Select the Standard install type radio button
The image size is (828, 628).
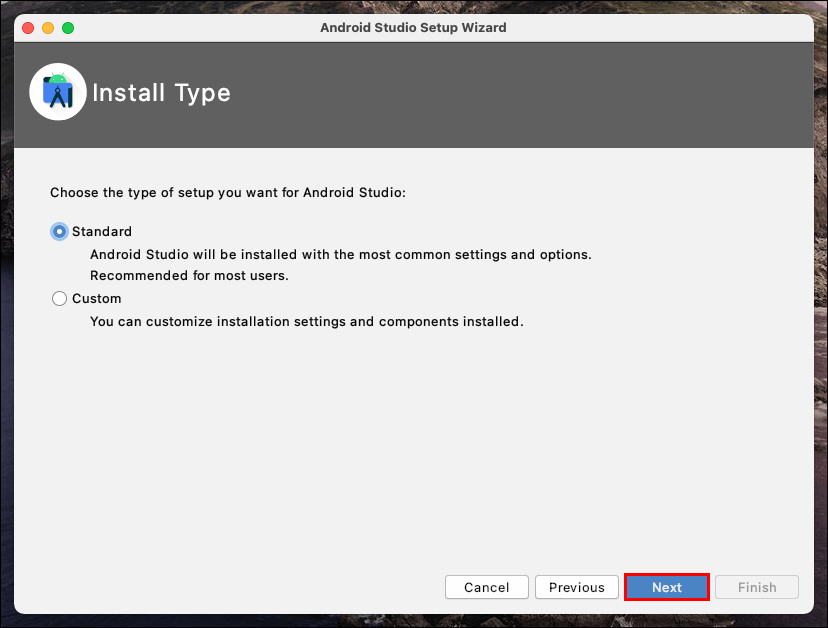coord(59,231)
